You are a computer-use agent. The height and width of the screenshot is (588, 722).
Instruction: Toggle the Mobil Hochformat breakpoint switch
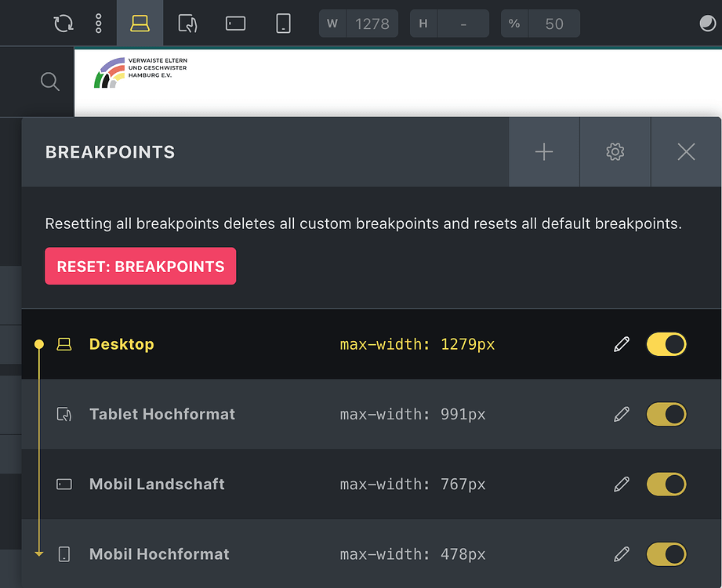[x=666, y=554]
